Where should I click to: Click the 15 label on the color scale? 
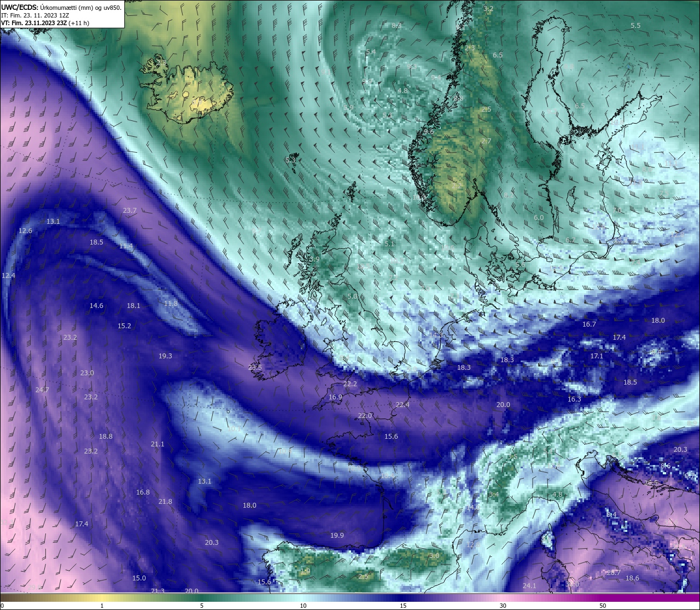pos(403,606)
